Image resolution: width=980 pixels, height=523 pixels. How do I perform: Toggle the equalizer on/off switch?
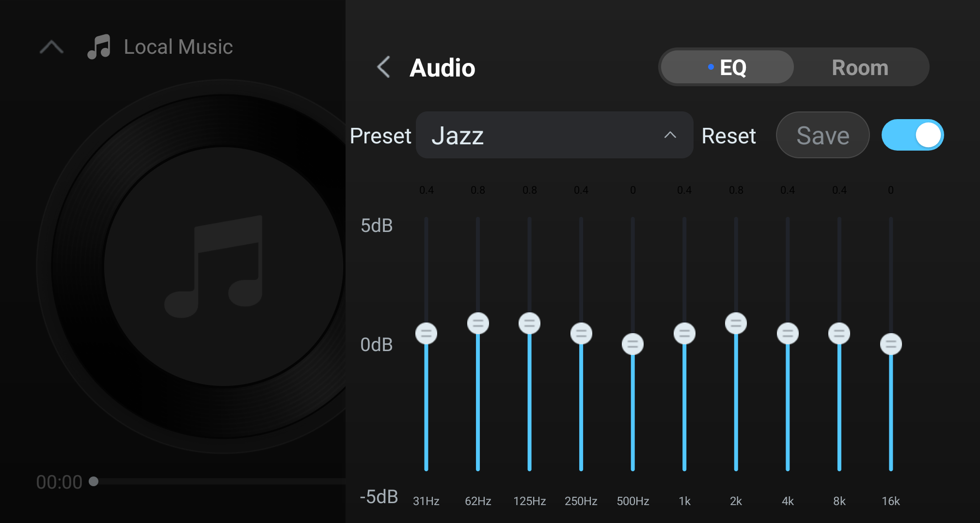(912, 135)
